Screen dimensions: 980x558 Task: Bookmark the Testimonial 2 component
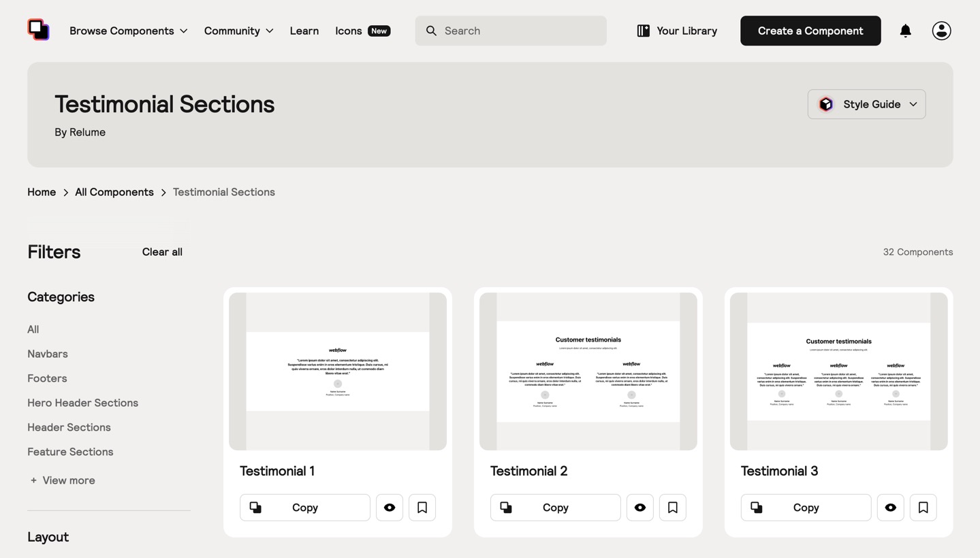pyautogui.click(x=673, y=508)
